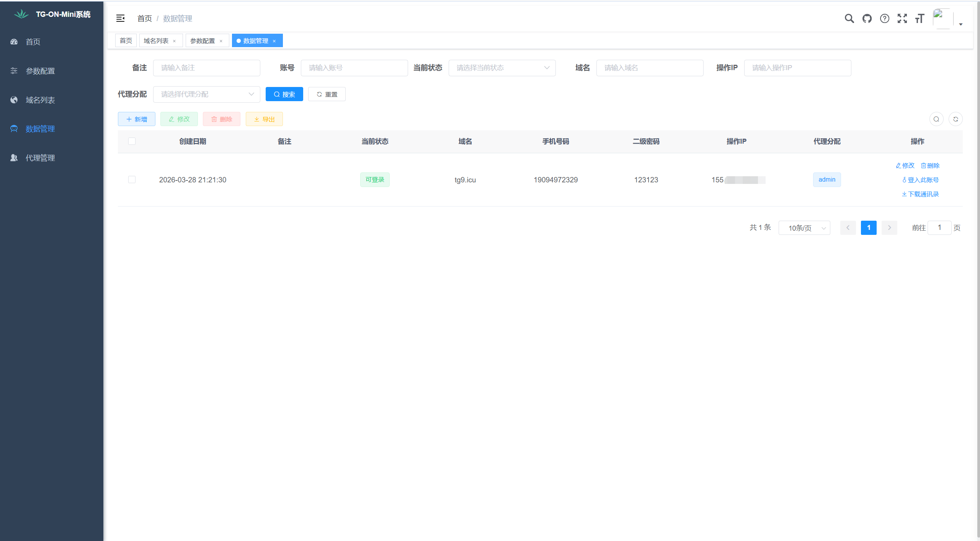Refresh the table with circular refresh icon
The height and width of the screenshot is (541, 980).
pyautogui.click(x=955, y=119)
